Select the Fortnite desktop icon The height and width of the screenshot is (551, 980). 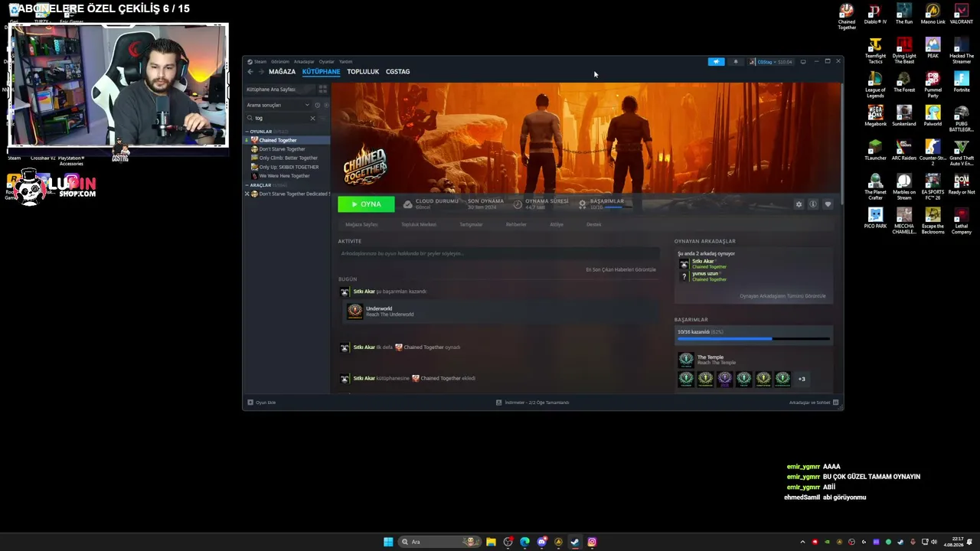coord(962,83)
